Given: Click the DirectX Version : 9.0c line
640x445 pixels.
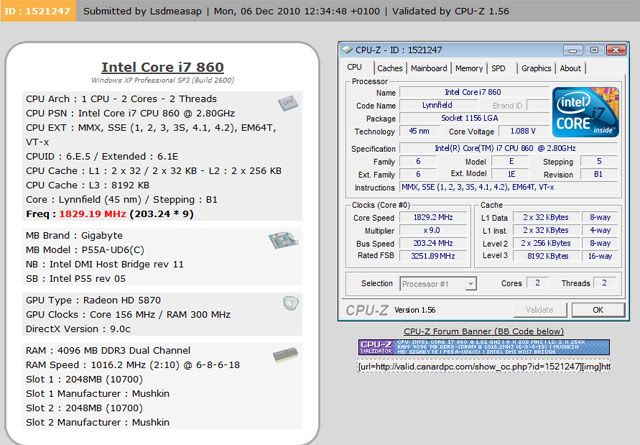Looking at the screenshot, I should click(78, 329).
